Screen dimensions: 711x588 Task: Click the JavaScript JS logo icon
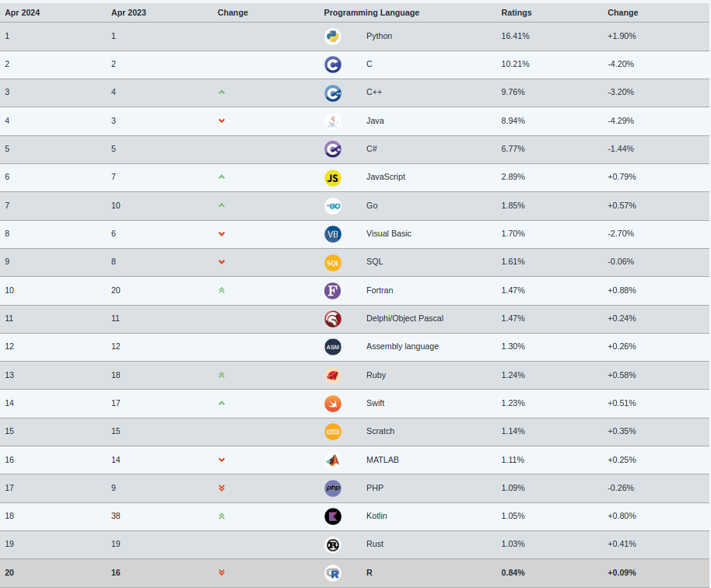coord(333,177)
